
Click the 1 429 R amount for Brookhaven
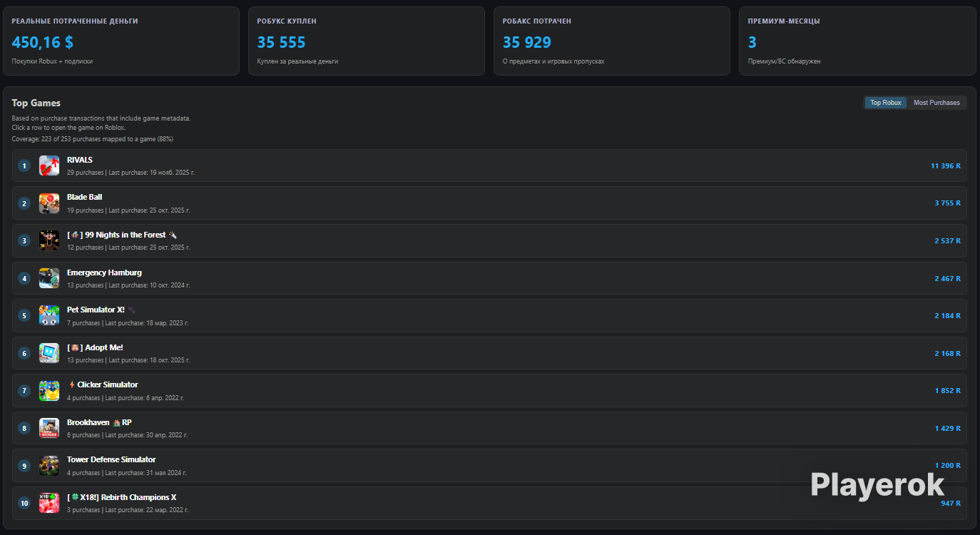tap(948, 428)
